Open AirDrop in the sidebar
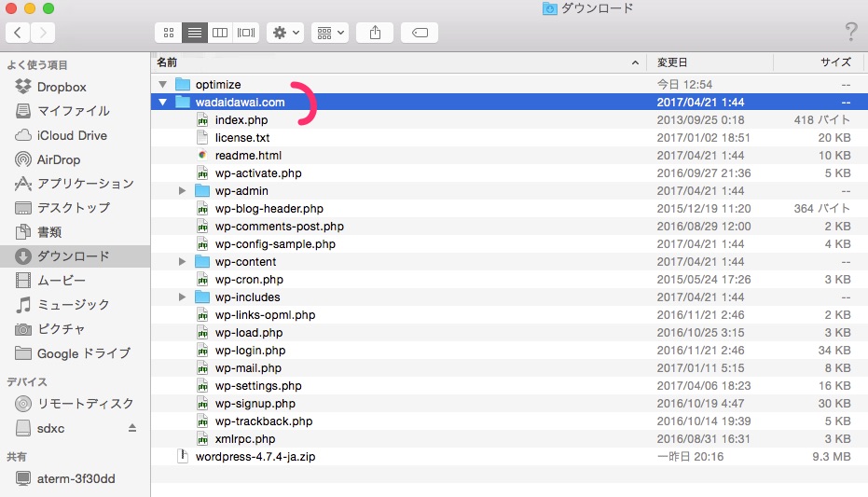This screenshot has width=868, height=497. click(48, 160)
